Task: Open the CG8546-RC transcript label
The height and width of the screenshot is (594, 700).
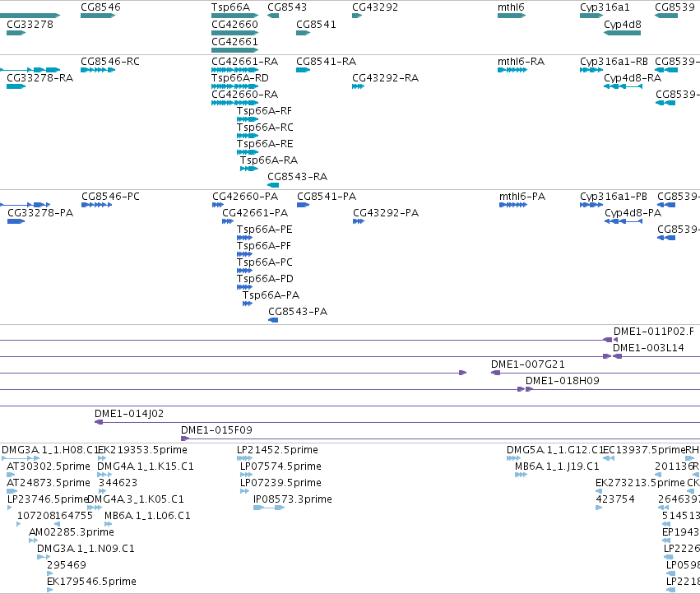Action: pos(110,62)
